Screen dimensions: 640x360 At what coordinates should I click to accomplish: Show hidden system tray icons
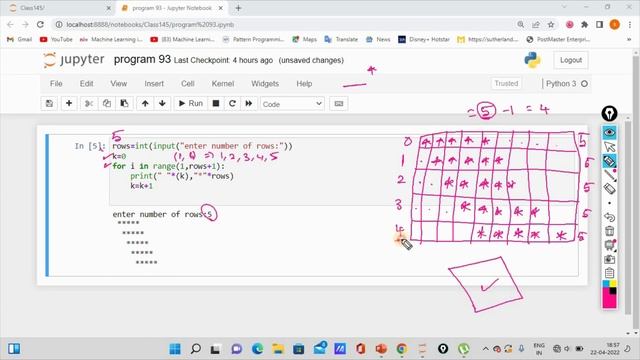485,349
